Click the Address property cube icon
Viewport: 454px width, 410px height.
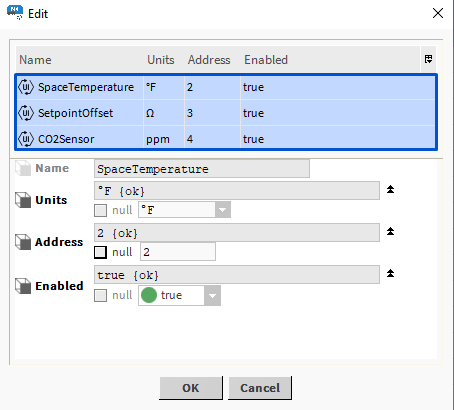(x=23, y=242)
